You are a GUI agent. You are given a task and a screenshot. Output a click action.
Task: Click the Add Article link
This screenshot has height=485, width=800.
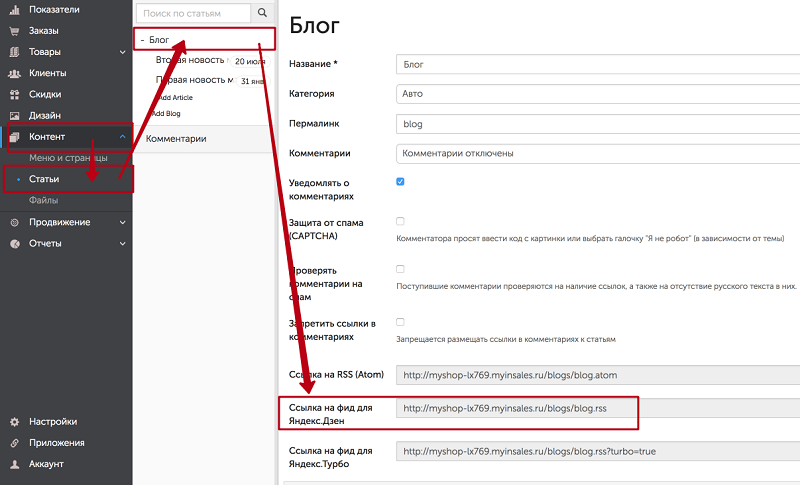point(173,97)
